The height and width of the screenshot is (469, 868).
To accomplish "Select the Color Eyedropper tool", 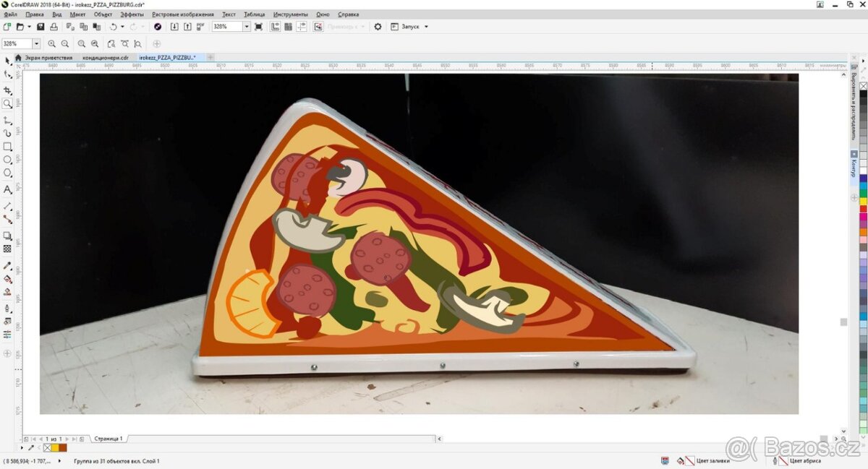I will [7, 265].
